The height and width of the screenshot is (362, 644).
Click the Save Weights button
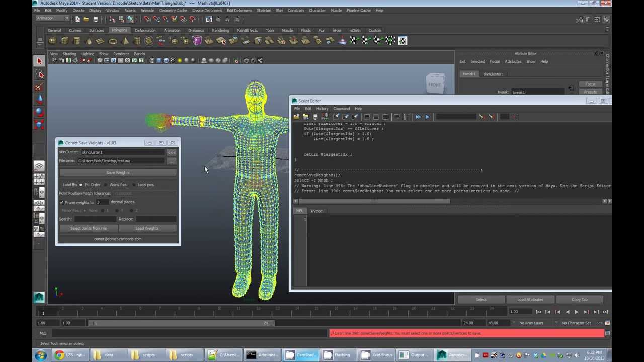[118, 173]
